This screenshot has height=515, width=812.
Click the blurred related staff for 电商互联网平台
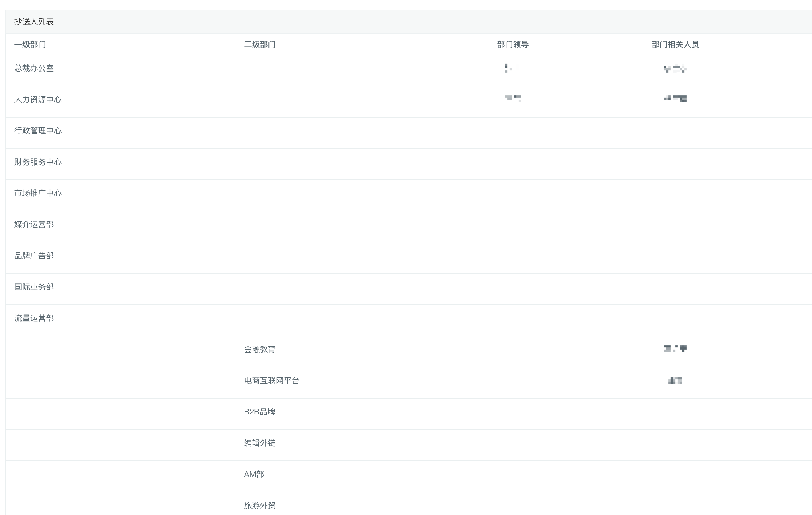pos(675,381)
